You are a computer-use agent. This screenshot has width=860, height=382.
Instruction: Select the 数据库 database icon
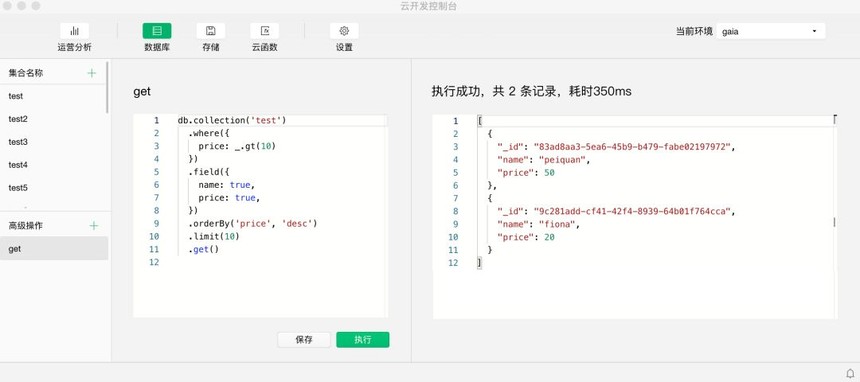click(x=157, y=31)
